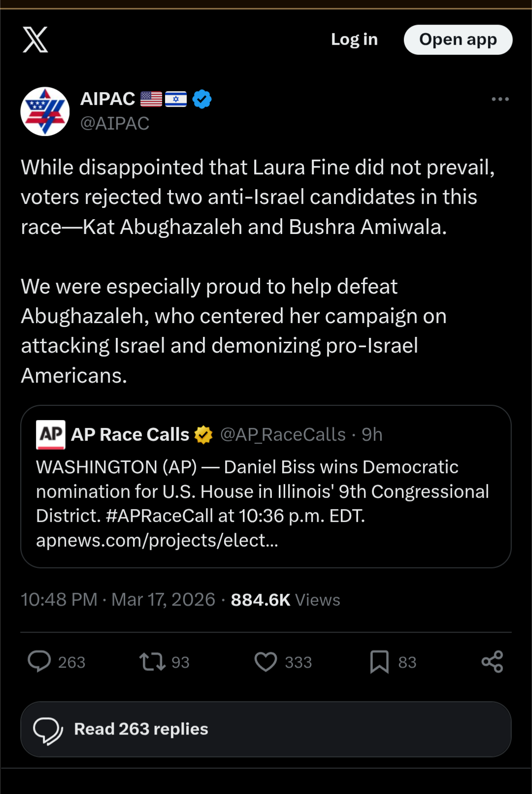This screenshot has width=532, height=794.
Task: Bookmark the AIPAC post
Action: point(379,662)
